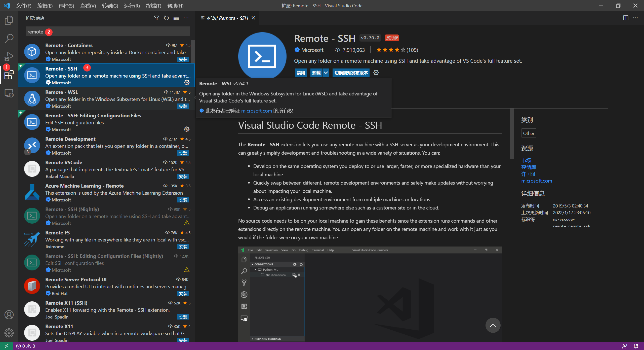Screen dimensions: 644x350
Task: Install Remote FS extension
Action: coord(183,247)
